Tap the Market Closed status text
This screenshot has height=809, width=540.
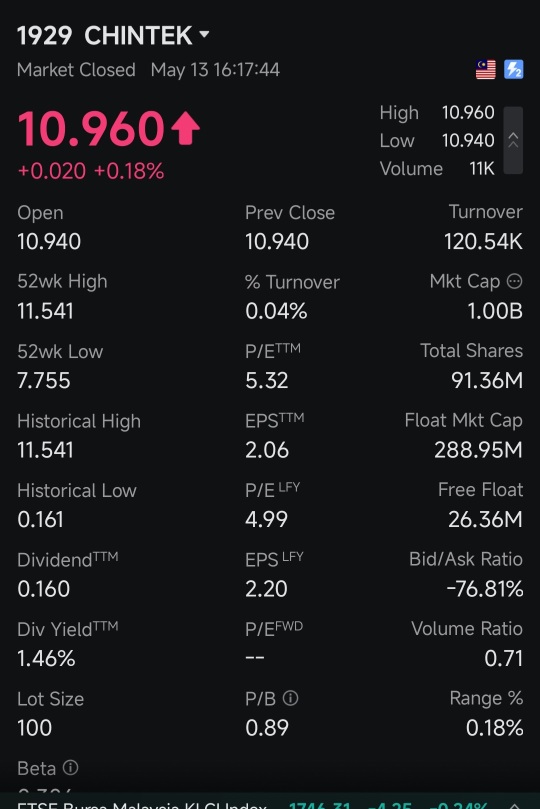coord(76,70)
